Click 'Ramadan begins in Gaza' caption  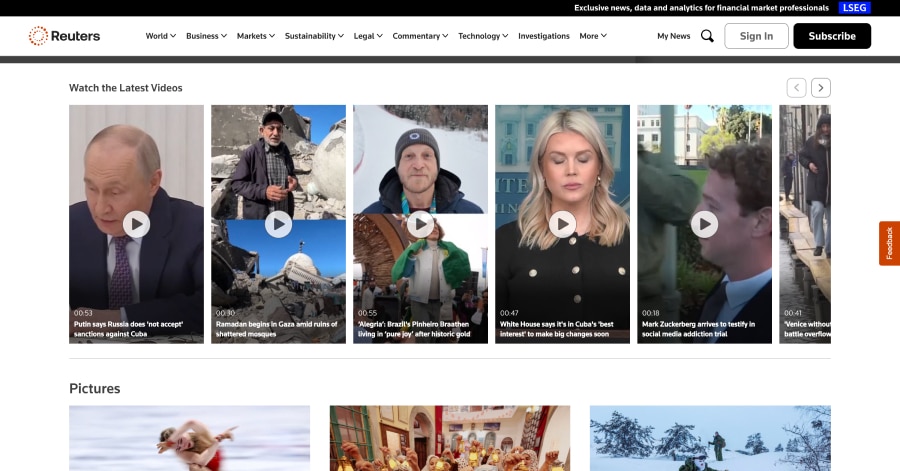point(277,329)
